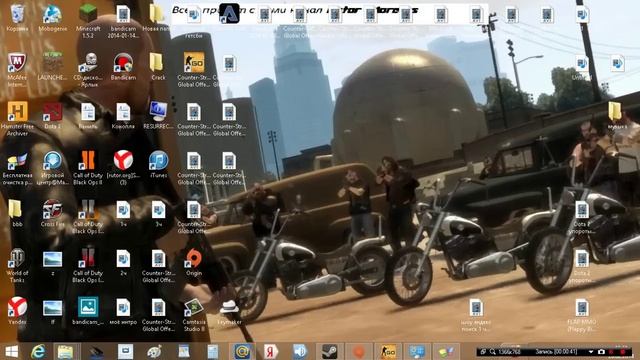
Task: Switch to CS:GO in the taskbar
Action: [388, 351]
